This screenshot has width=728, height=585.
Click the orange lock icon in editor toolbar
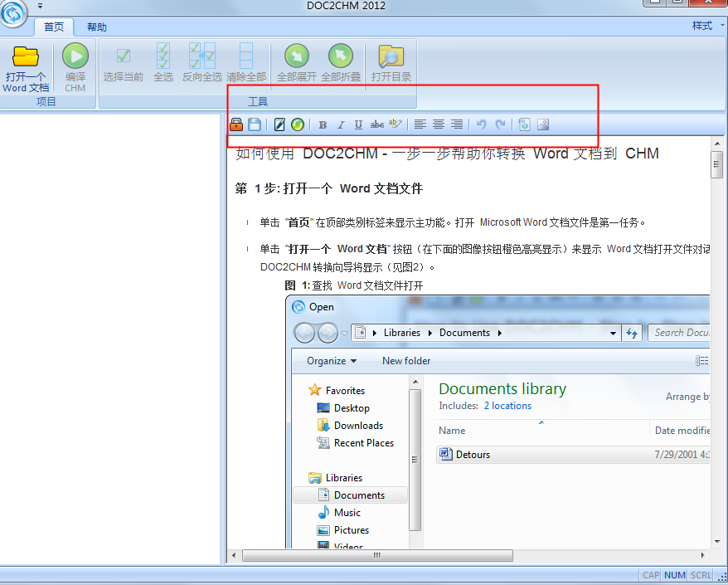pyautogui.click(x=236, y=124)
